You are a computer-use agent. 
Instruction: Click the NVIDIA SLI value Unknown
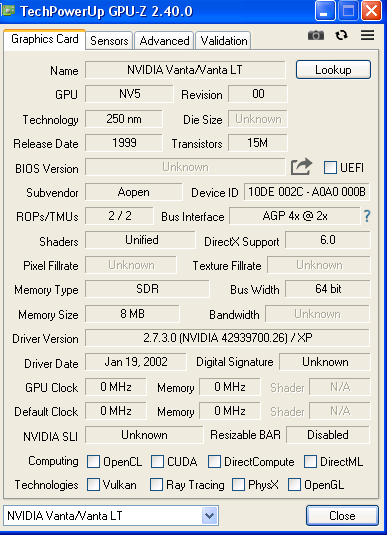144,435
